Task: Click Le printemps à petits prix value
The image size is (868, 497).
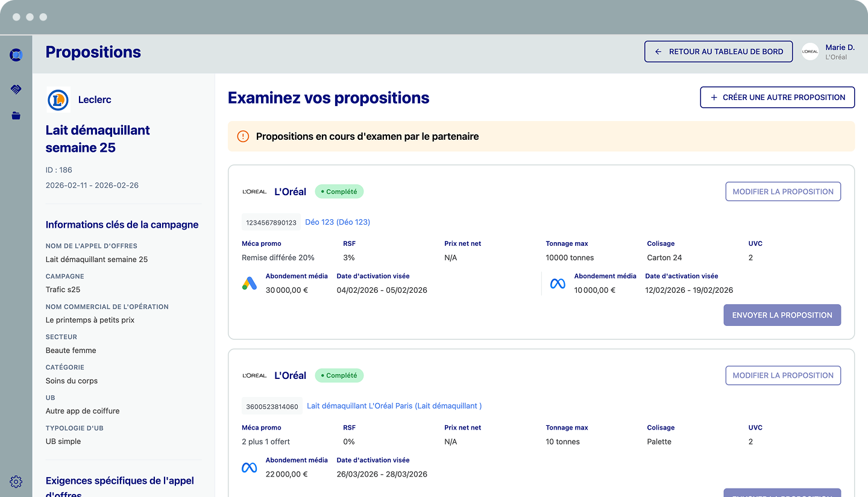Action: 90,320
